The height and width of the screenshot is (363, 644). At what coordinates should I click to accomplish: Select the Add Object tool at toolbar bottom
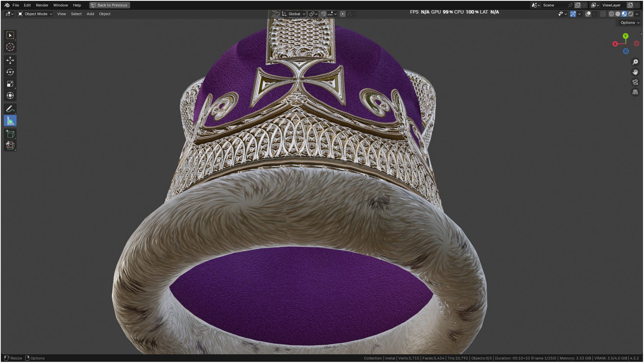10,146
